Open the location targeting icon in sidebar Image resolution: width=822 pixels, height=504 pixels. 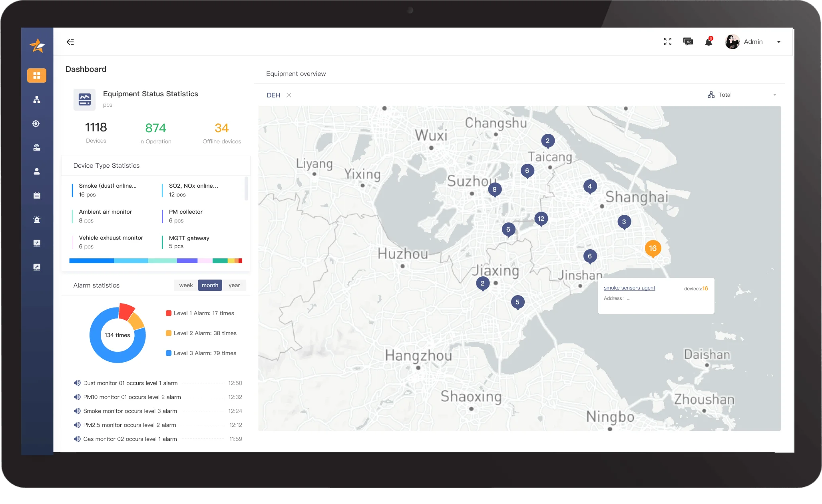tap(37, 124)
